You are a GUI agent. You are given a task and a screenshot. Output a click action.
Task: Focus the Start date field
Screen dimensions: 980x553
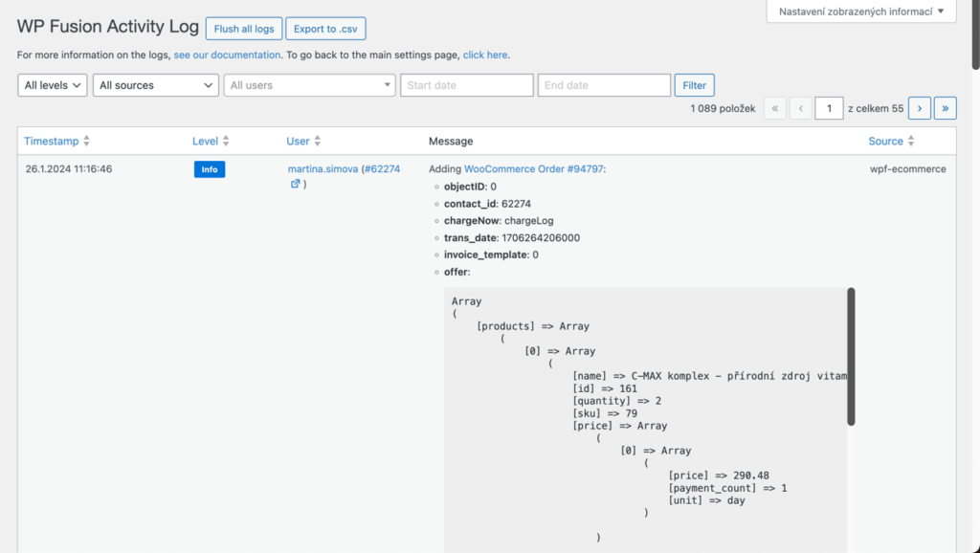coord(467,85)
